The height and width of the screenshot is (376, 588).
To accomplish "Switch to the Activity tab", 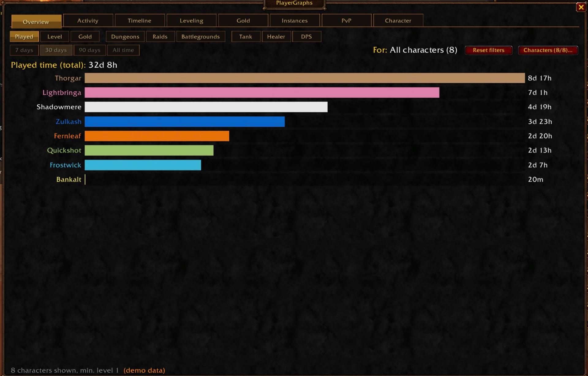I will (88, 21).
